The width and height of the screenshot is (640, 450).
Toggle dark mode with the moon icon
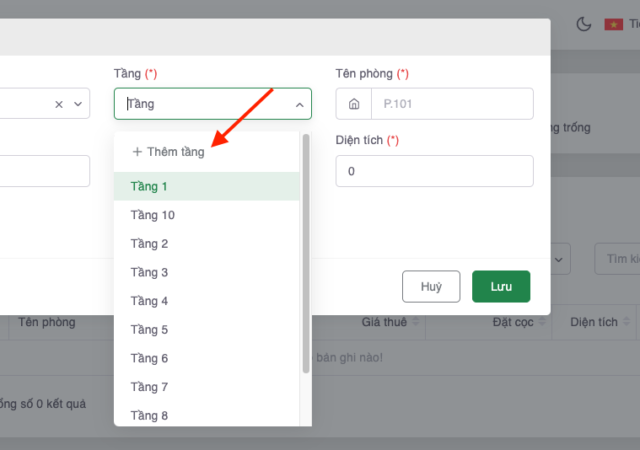[584, 24]
